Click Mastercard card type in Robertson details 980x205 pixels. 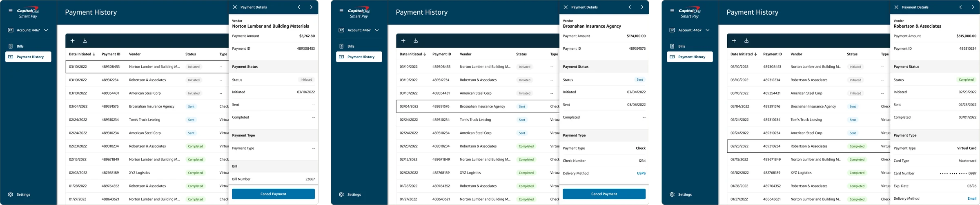[967, 161]
